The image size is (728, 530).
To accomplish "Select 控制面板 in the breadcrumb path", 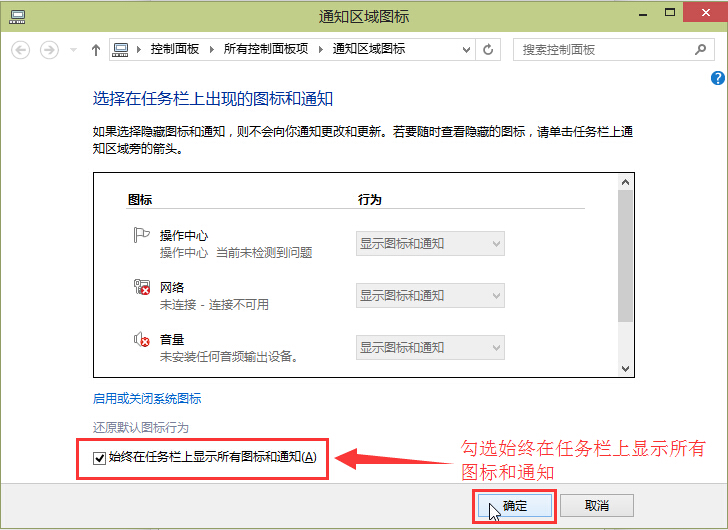I will 174,49.
